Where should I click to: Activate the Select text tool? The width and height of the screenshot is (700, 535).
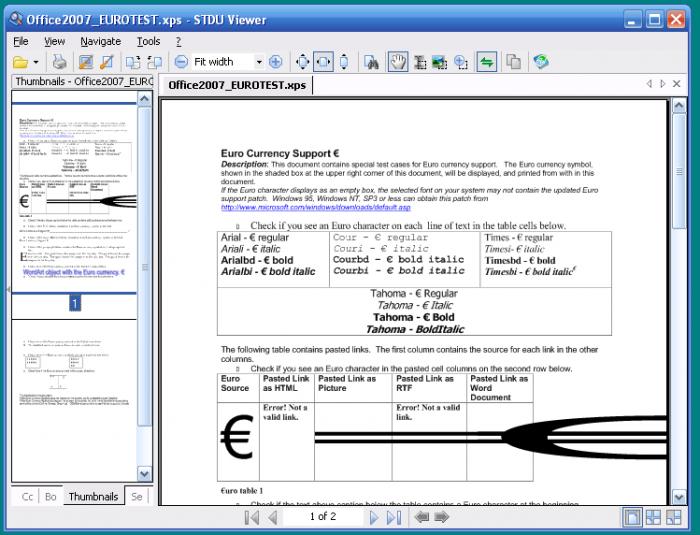point(420,62)
